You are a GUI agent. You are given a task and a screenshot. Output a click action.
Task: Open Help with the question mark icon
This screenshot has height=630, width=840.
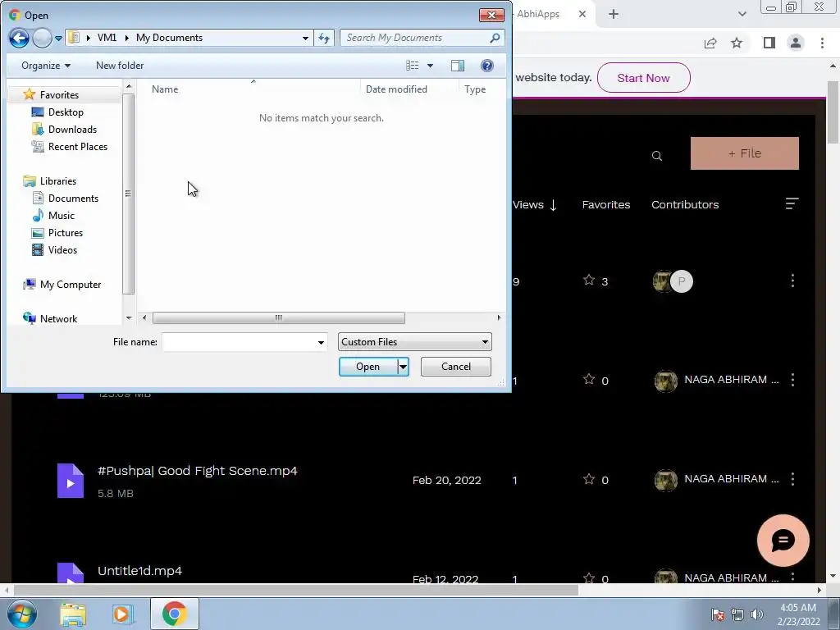(487, 66)
